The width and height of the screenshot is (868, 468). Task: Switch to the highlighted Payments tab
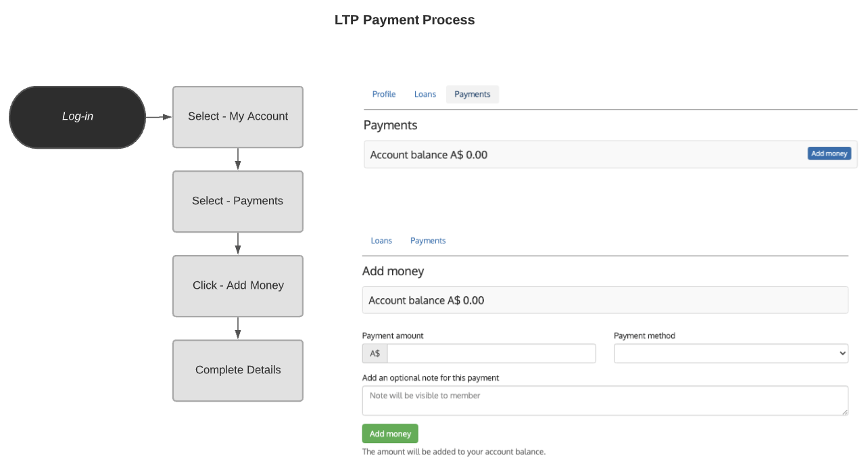[473, 95]
